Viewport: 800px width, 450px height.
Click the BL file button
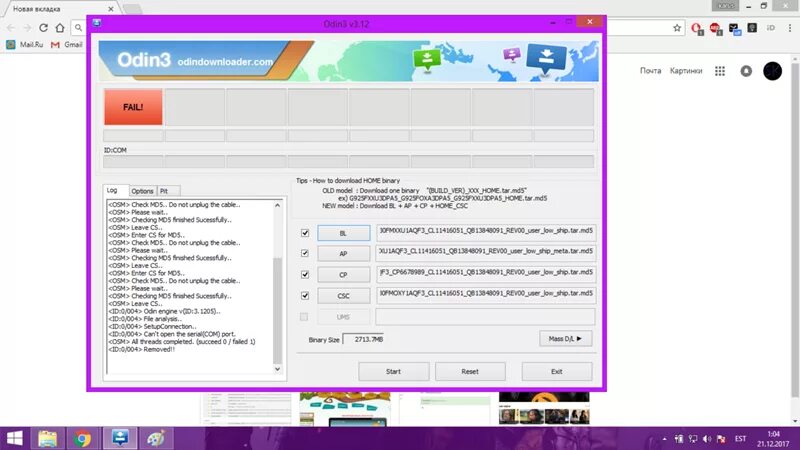(x=343, y=233)
